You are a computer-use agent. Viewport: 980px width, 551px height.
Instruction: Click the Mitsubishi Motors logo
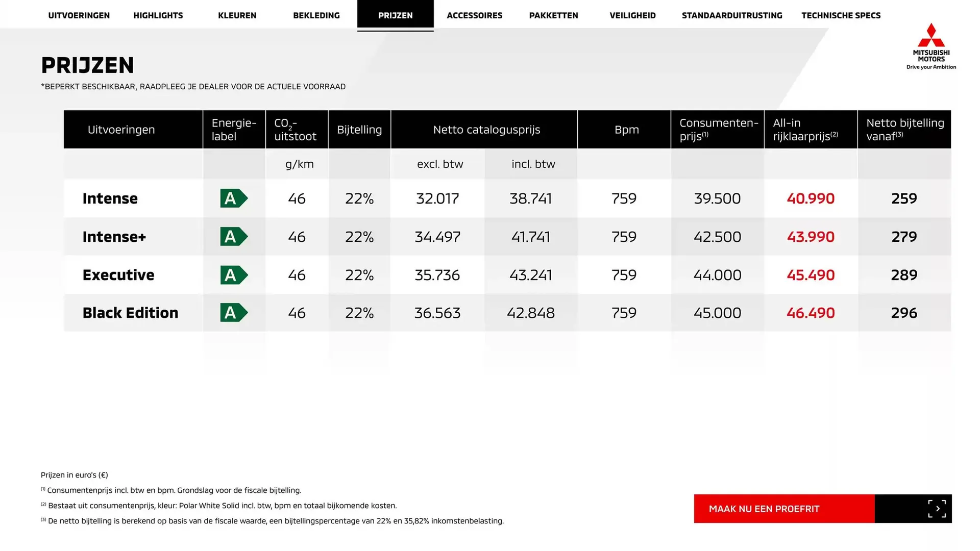931,46
